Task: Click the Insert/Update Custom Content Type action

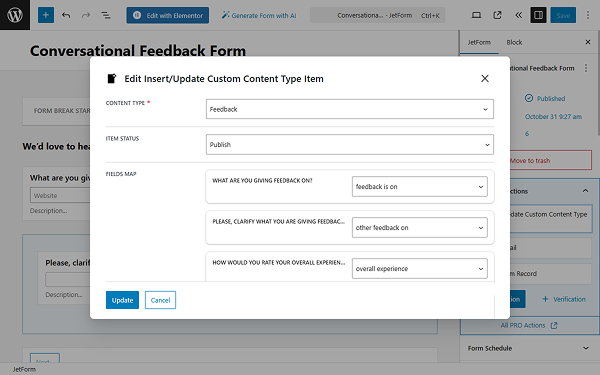Action: click(x=551, y=218)
